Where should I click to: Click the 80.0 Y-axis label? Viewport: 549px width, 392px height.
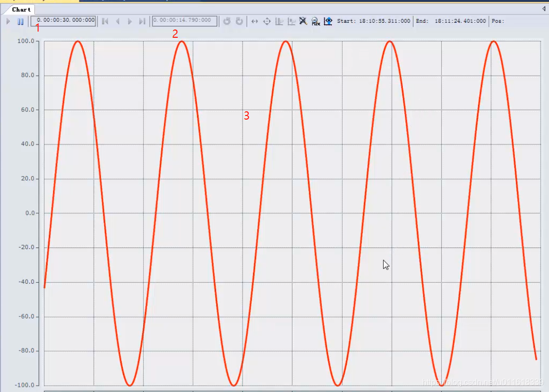[27, 75]
